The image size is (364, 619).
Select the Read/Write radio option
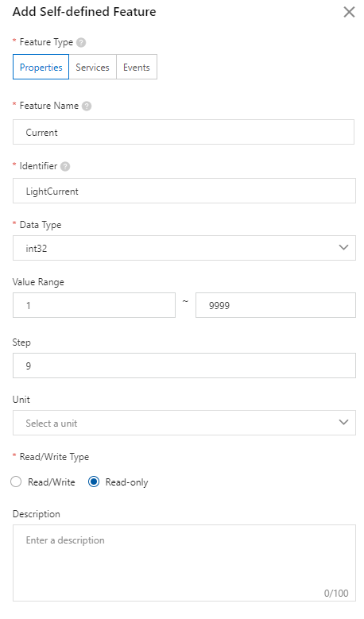16,482
